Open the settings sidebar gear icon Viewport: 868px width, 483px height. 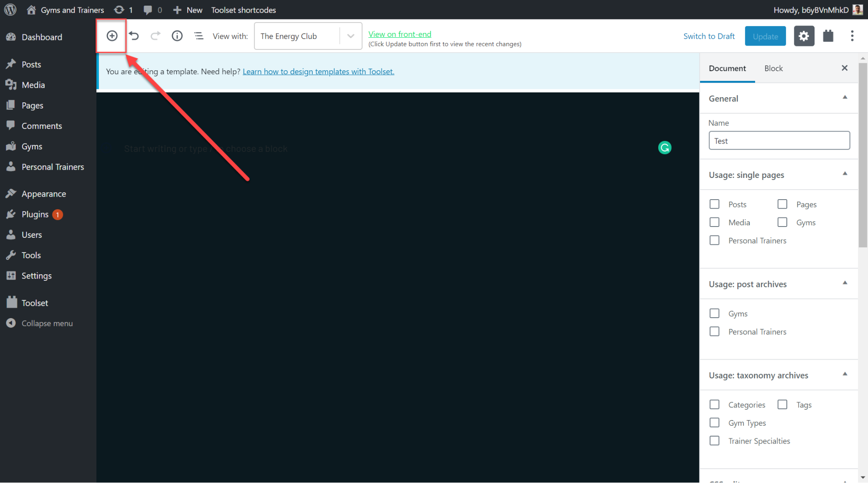(x=804, y=36)
